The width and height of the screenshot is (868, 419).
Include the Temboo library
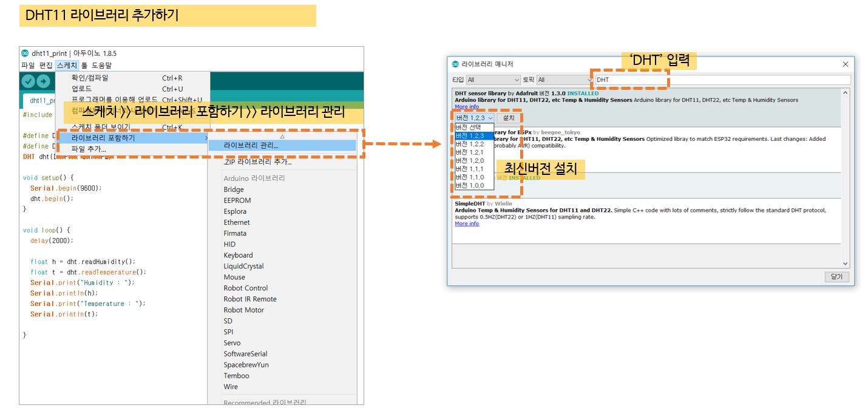point(236,376)
